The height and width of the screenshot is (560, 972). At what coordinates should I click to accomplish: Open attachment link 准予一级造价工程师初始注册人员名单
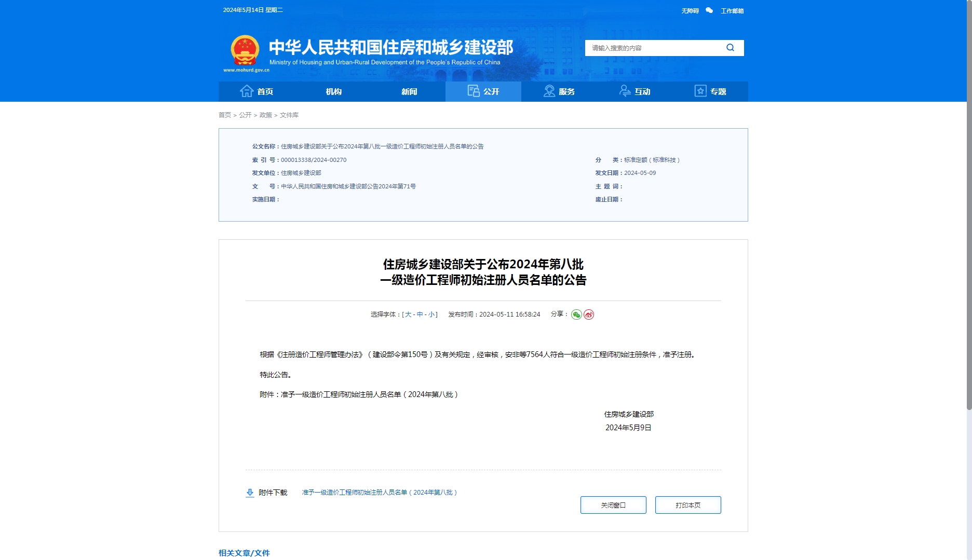(x=380, y=493)
